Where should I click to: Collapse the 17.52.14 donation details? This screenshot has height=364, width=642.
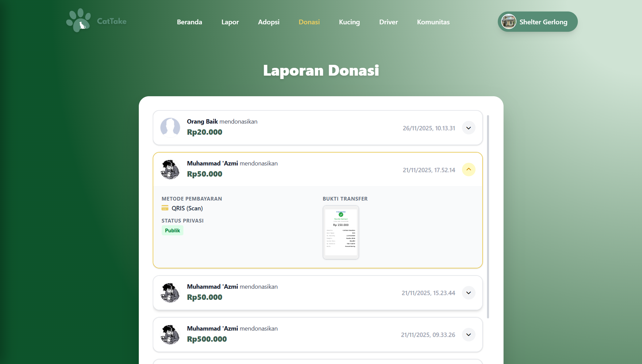click(x=468, y=170)
